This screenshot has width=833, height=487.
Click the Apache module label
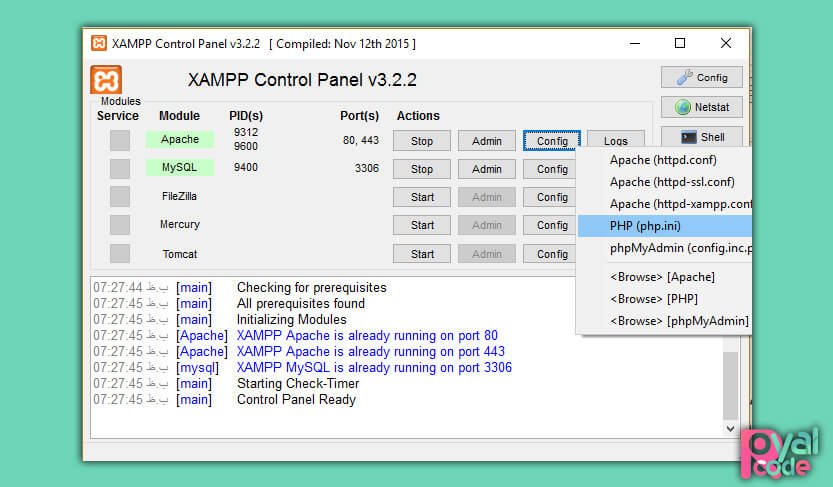180,139
